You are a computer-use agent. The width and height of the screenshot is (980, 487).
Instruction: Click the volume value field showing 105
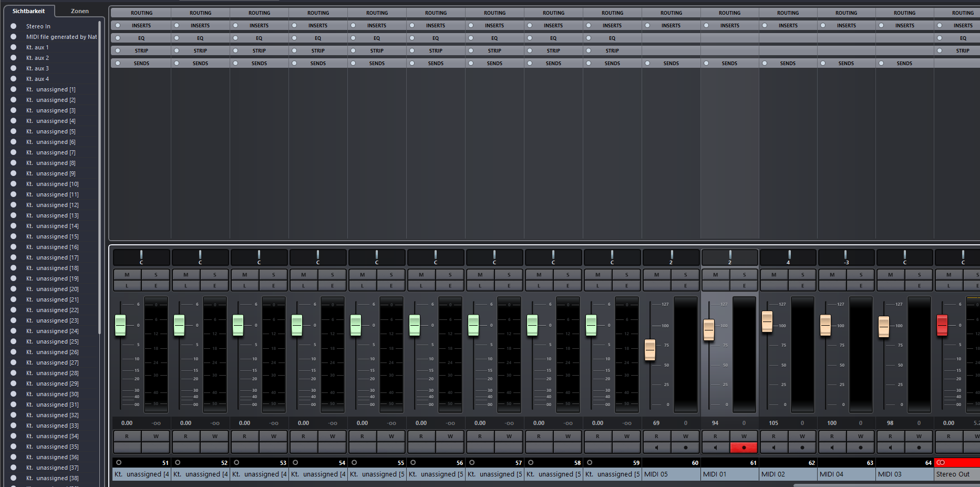pyautogui.click(x=773, y=423)
